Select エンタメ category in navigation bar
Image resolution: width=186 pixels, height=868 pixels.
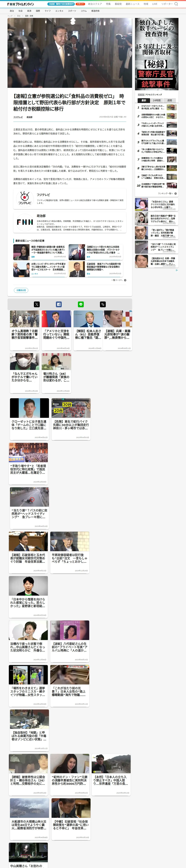(59, 11)
